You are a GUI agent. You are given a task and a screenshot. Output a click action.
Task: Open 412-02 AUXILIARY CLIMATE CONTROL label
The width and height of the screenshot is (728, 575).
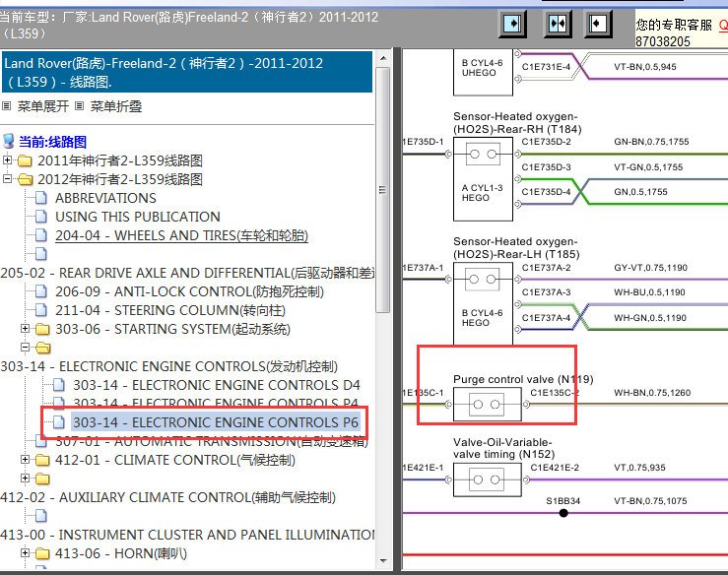pos(167,497)
